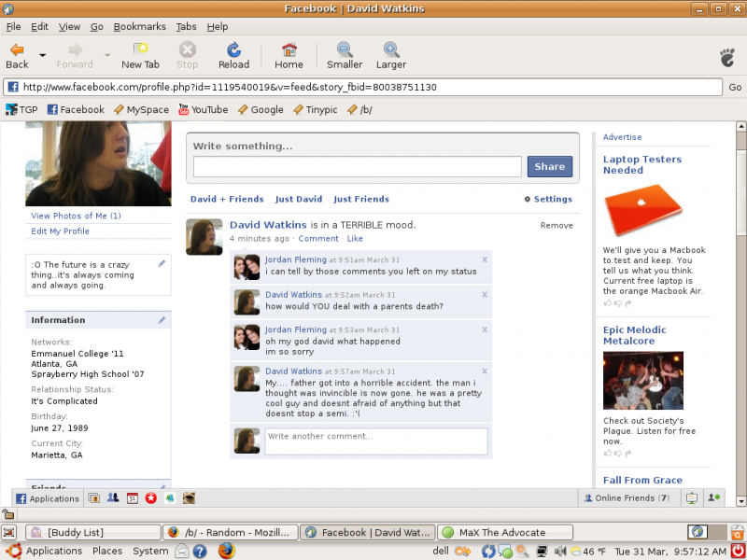This screenshot has width=747, height=560.
Task: Click the Events calendar icon in Facebook bar
Action: click(x=132, y=498)
